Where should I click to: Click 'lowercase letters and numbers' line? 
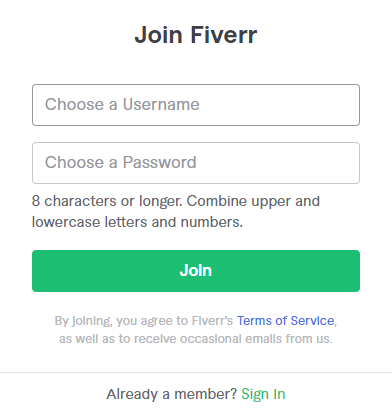[137, 222]
